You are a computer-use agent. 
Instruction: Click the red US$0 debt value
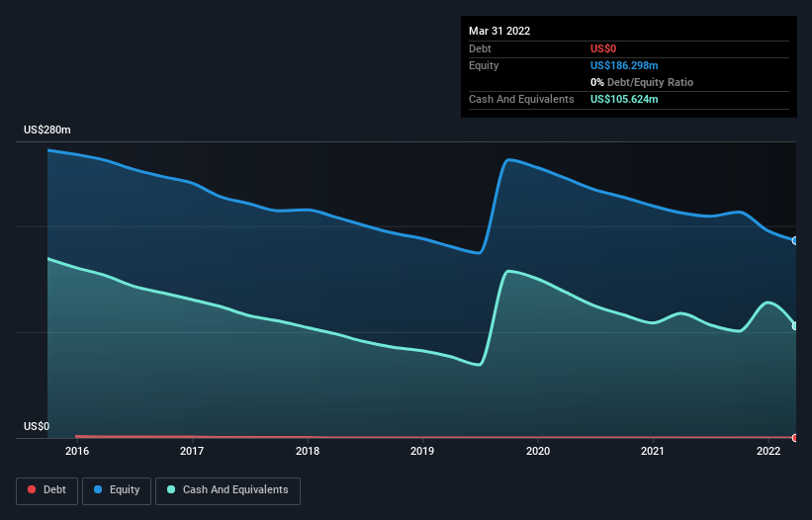point(603,48)
